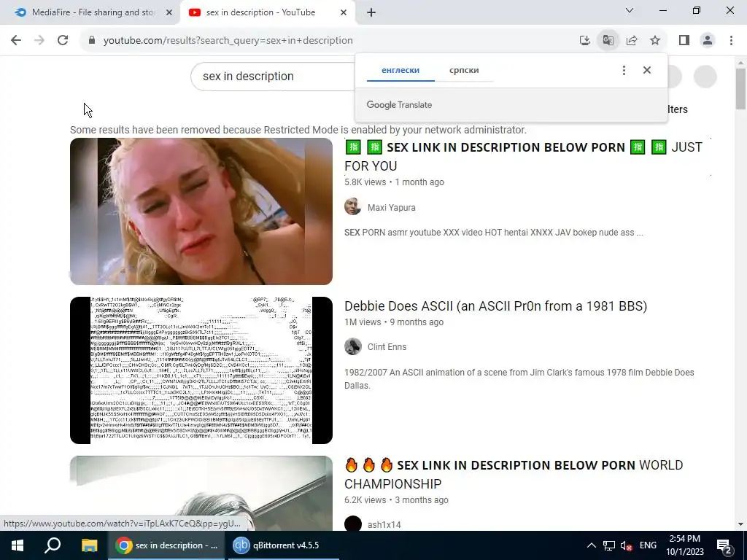This screenshot has height=560, width=747.
Task: Visit the ash1x14 channel name
Action: (x=384, y=525)
